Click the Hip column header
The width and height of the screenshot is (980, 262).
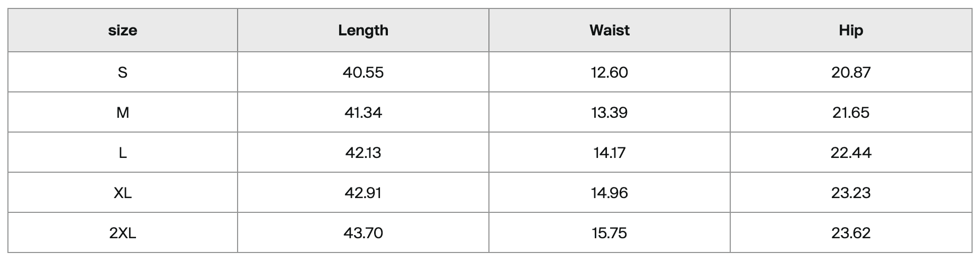click(x=850, y=31)
